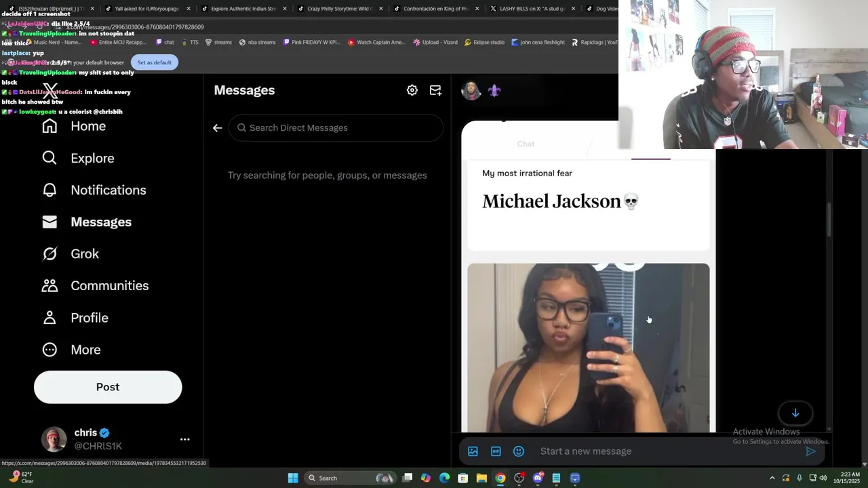Open the 'nba streams' bookmark
The image size is (868, 488).
point(257,42)
